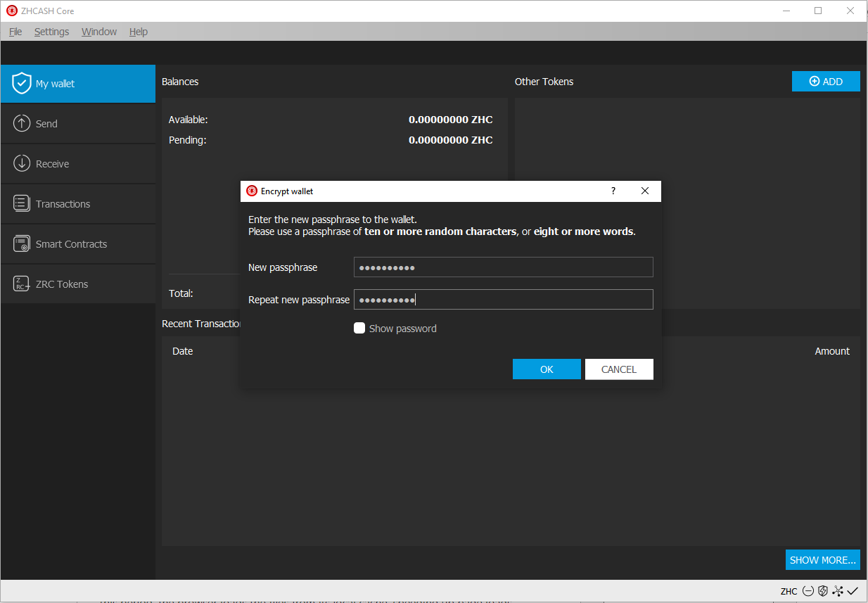Click the Repeat new passphrase label

click(x=299, y=300)
